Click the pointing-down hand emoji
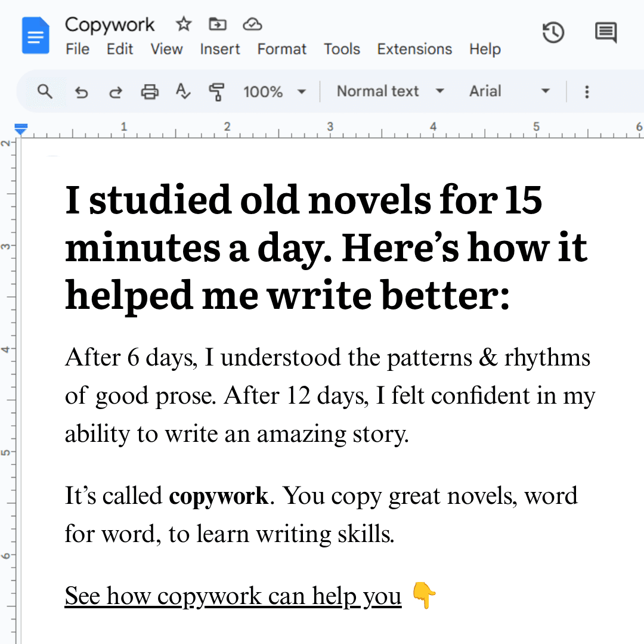Viewport: 644px width, 644px height. [x=425, y=595]
